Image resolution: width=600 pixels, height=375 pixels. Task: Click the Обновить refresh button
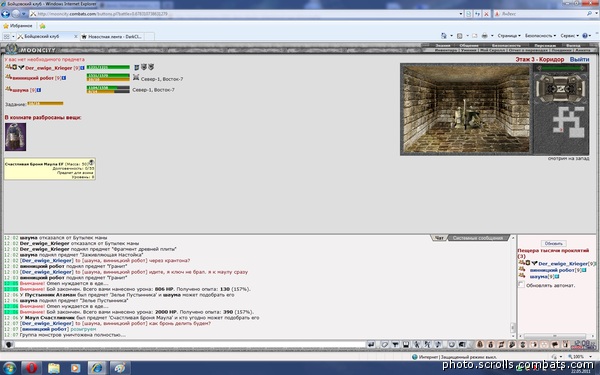(553, 243)
